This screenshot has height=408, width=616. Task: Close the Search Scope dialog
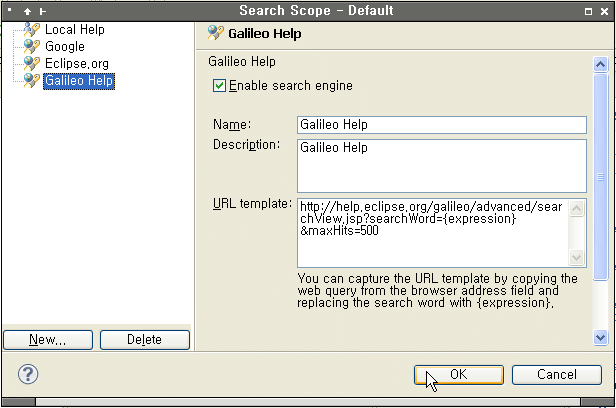pyautogui.click(x=605, y=11)
